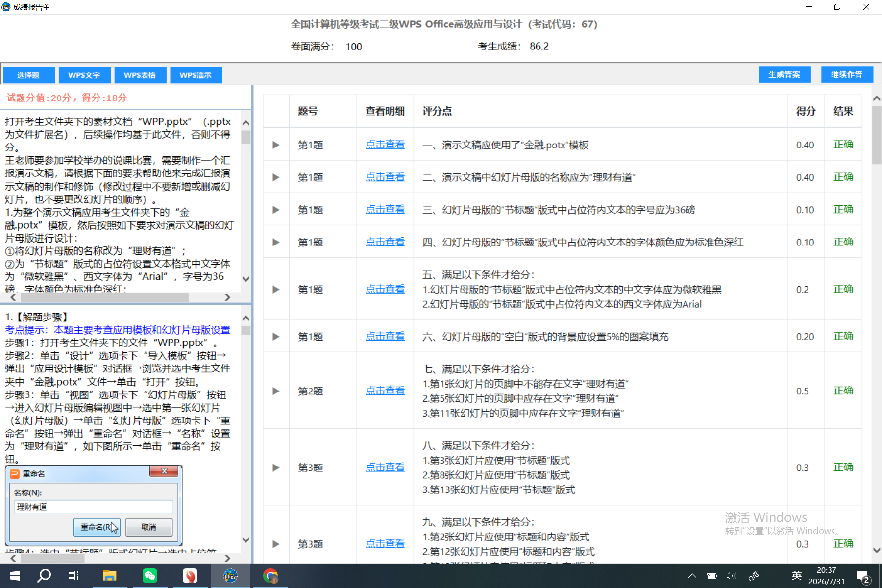Click the 生成答案 button

tap(784, 74)
